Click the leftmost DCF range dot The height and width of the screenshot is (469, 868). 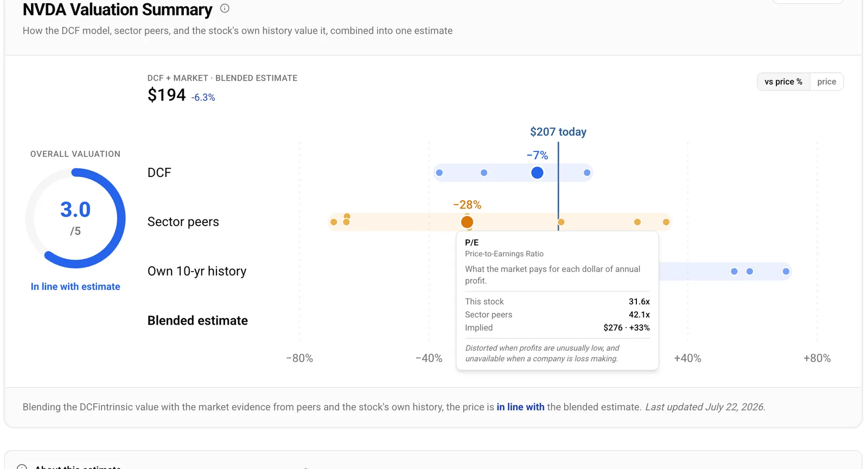[x=439, y=173]
